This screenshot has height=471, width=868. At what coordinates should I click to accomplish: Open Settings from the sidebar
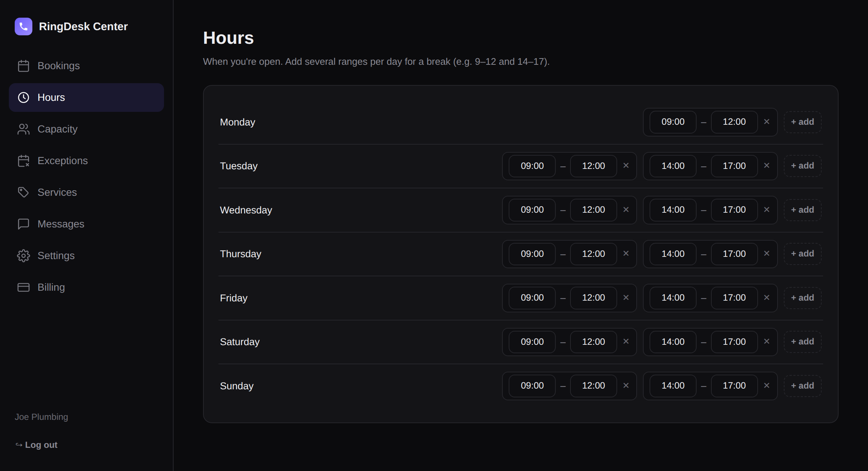pyautogui.click(x=86, y=256)
